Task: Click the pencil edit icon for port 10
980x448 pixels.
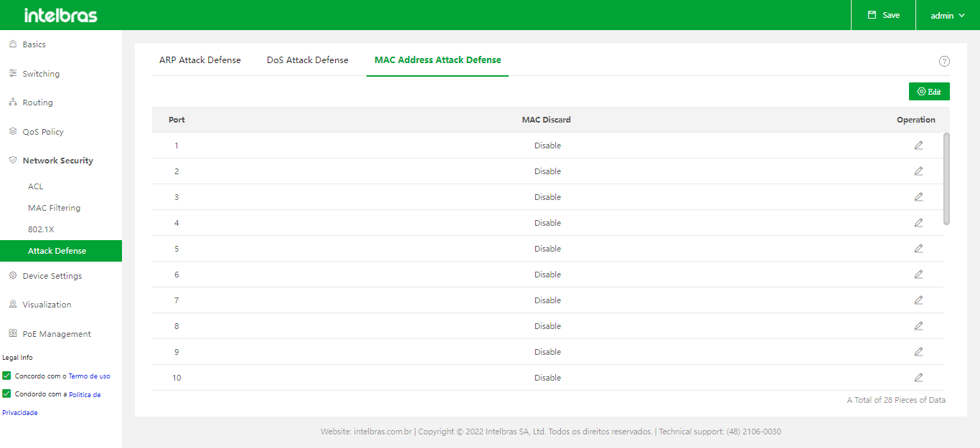Action: [918, 378]
